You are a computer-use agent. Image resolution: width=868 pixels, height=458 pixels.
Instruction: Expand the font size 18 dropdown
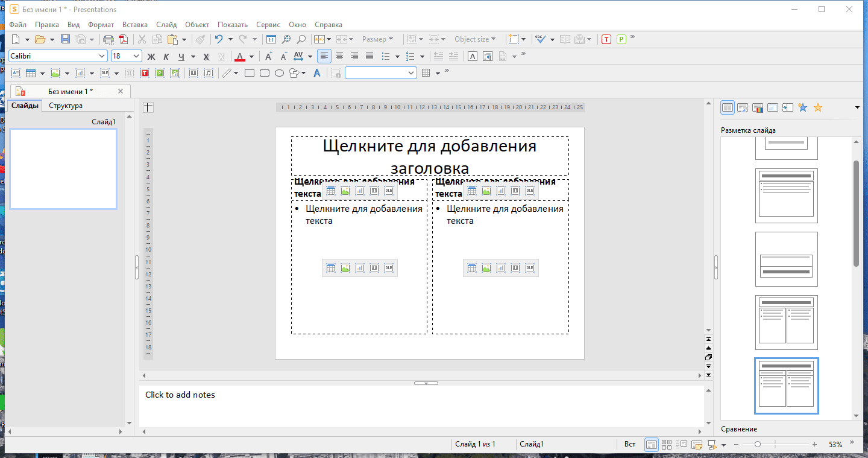click(x=136, y=56)
